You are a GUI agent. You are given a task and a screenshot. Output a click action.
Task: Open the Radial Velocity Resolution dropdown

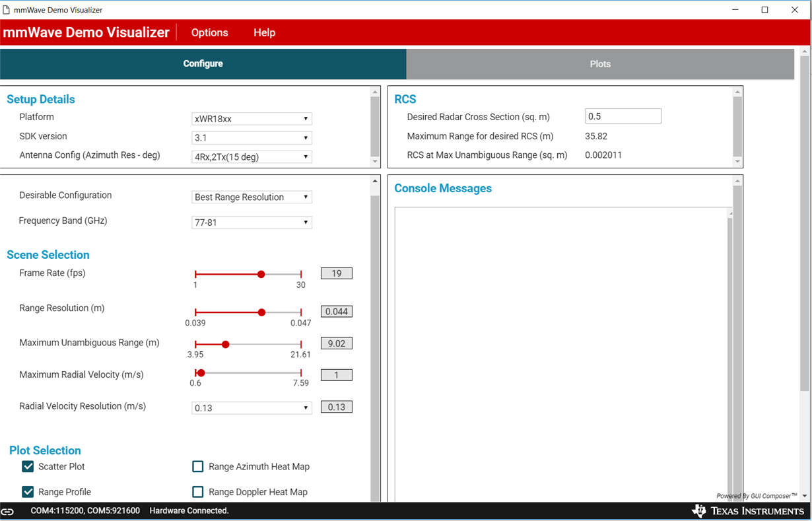[252, 408]
